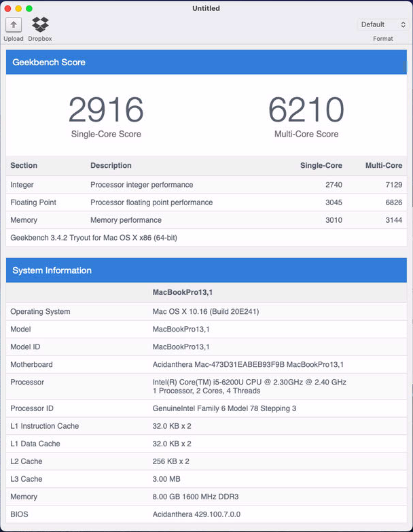Click the Multi-Core column header
This screenshot has width=413, height=532.
click(384, 166)
